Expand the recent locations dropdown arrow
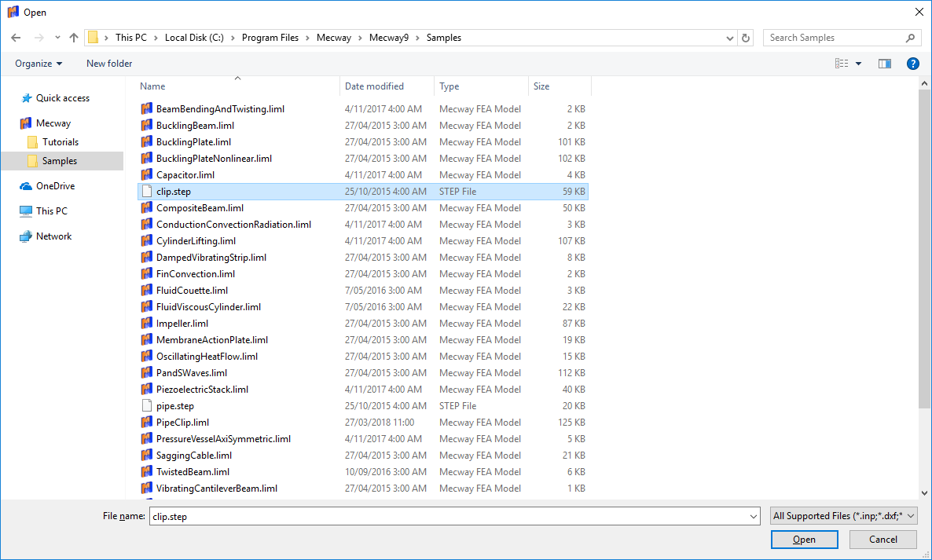 click(57, 38)
